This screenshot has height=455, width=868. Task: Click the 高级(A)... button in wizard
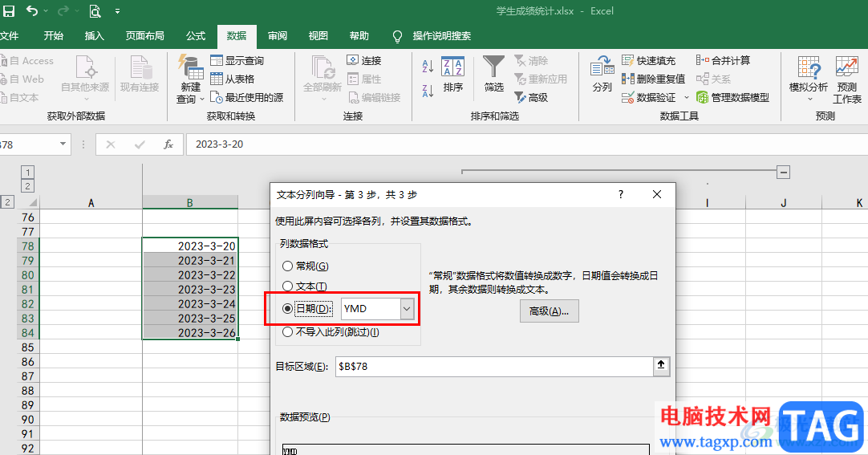[x=550, y=311]
